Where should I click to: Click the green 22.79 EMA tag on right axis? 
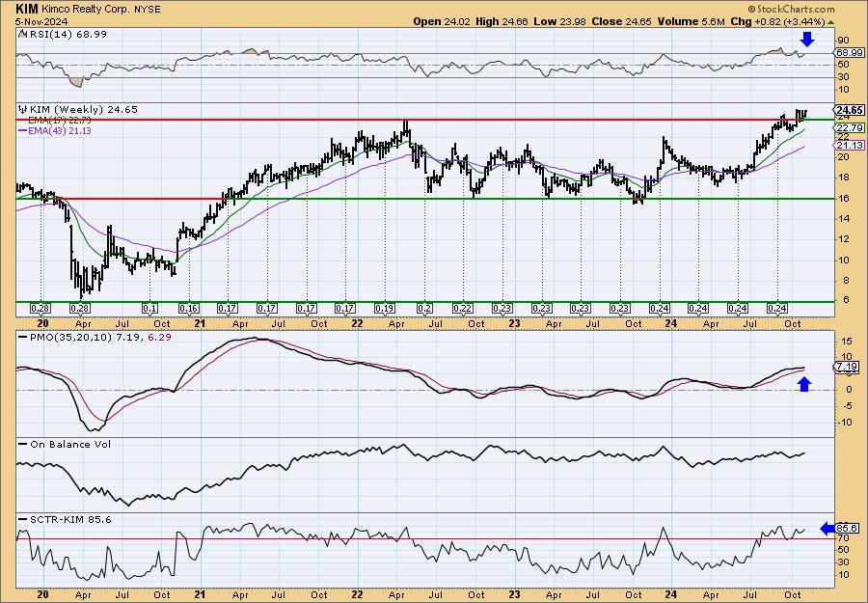(850, 128)
